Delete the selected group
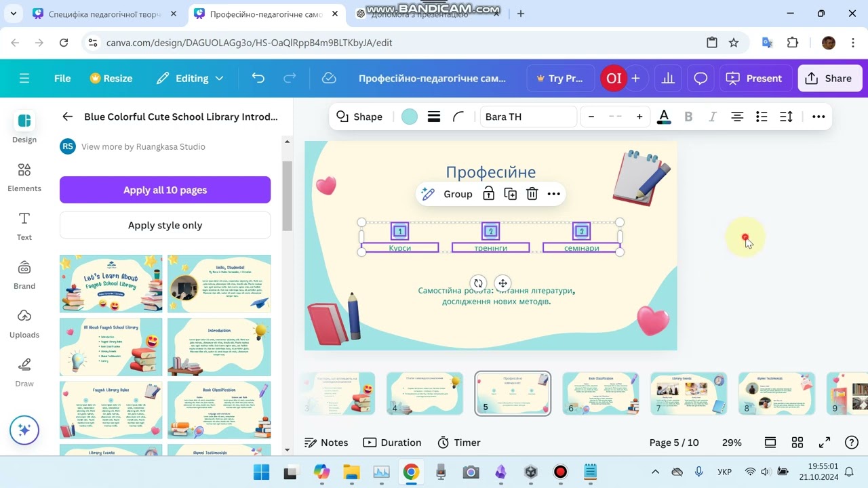 [532, 194]
